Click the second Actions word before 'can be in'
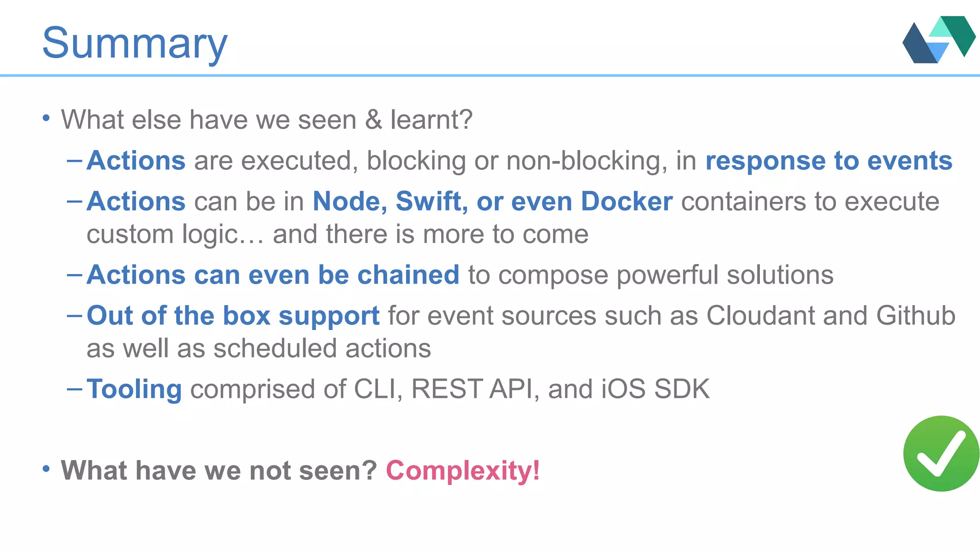The height and width of the screenshot is (551, 980). 136,201
